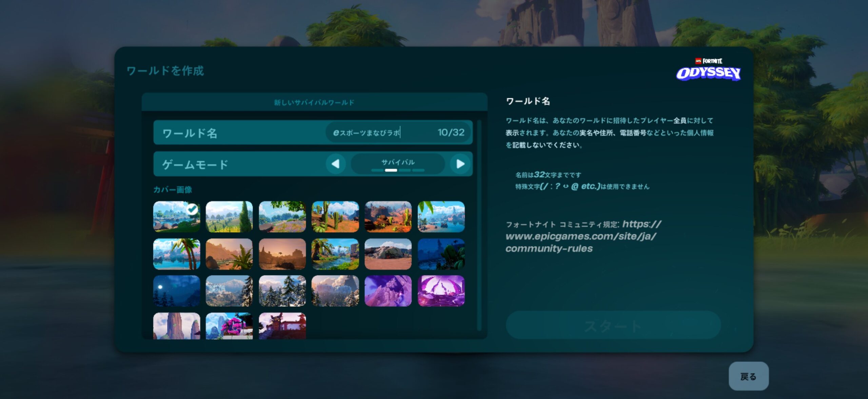Viewport: 868px width, 399px height.
Task: Choose moonlit night forest cover image
Action: click(x=176, y=291)
